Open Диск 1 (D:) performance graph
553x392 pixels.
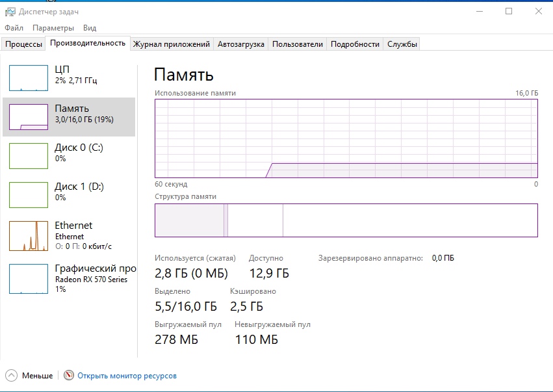coord(29,195)
